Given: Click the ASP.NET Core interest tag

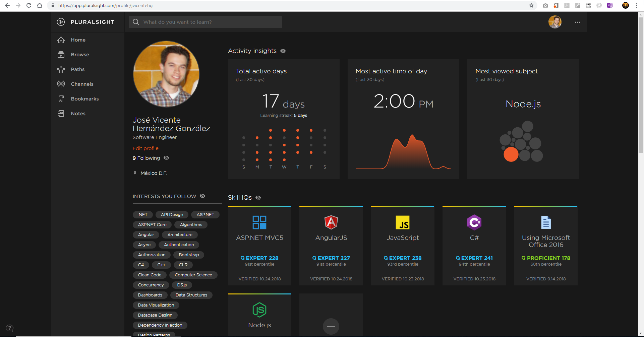Looking at the screenshot, I should click(152, 225).
